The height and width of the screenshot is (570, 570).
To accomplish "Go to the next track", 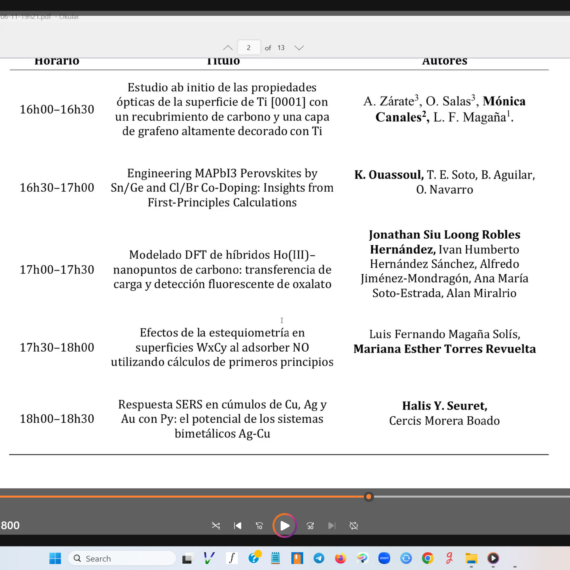I will tap(332, 526).
